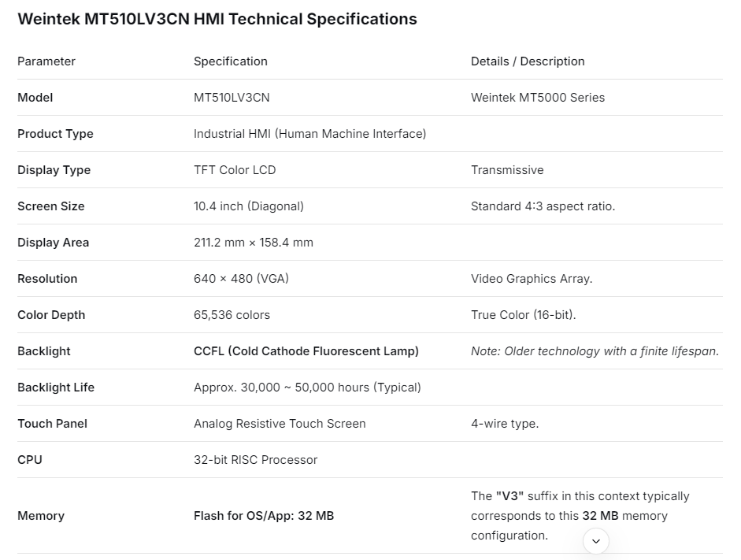Select the Product Type row label

tap(55, 134)
